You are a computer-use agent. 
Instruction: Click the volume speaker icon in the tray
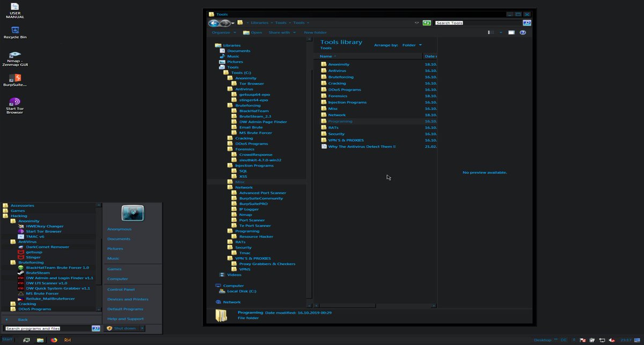(613, 340)
